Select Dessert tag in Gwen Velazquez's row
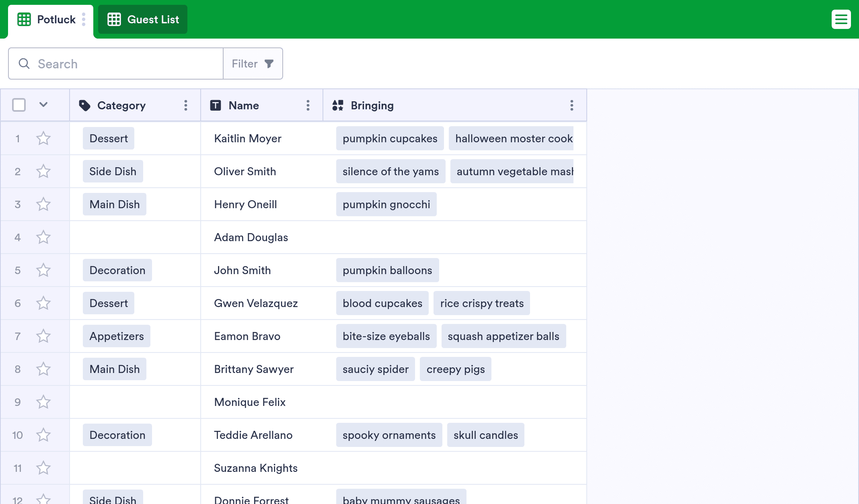859x504 pixels. [x=109, y=303]
